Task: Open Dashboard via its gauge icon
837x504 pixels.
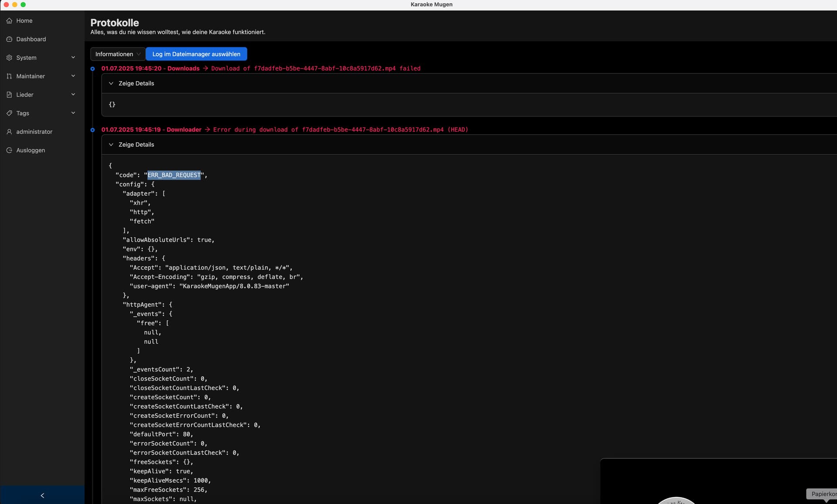Action: (x=9, y=39)
